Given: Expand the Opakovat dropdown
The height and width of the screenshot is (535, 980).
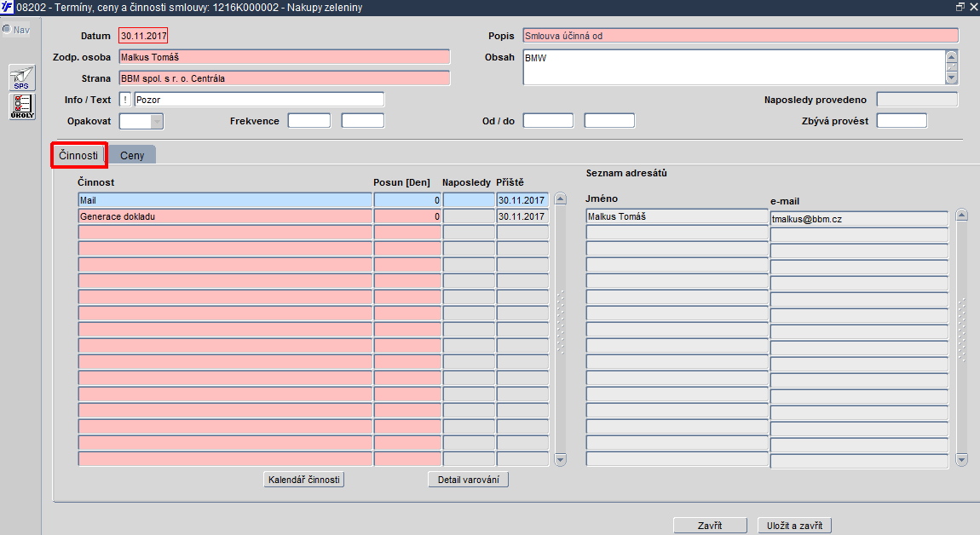Looking at the screenshot, I should (157, 121).
